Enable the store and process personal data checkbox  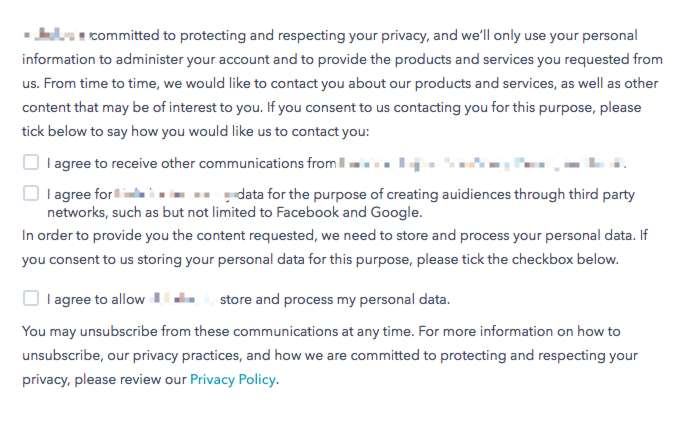(x=31, y=298)
